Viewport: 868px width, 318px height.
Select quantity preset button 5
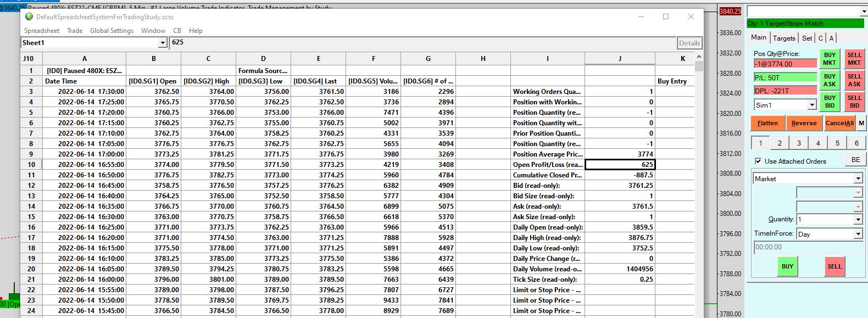pyautogui.click(x=837, y=143)
